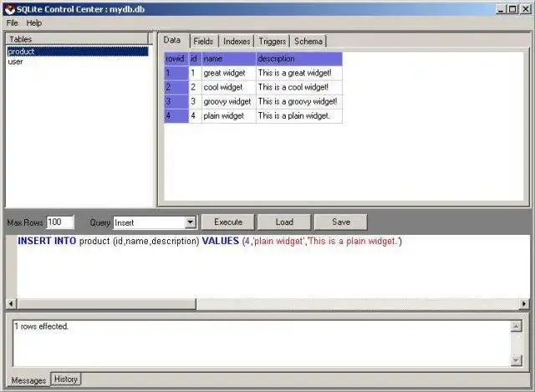535x392 pixels.
Task: Click the id cell of the groovy widget row
Action: (x=195, y=101)
